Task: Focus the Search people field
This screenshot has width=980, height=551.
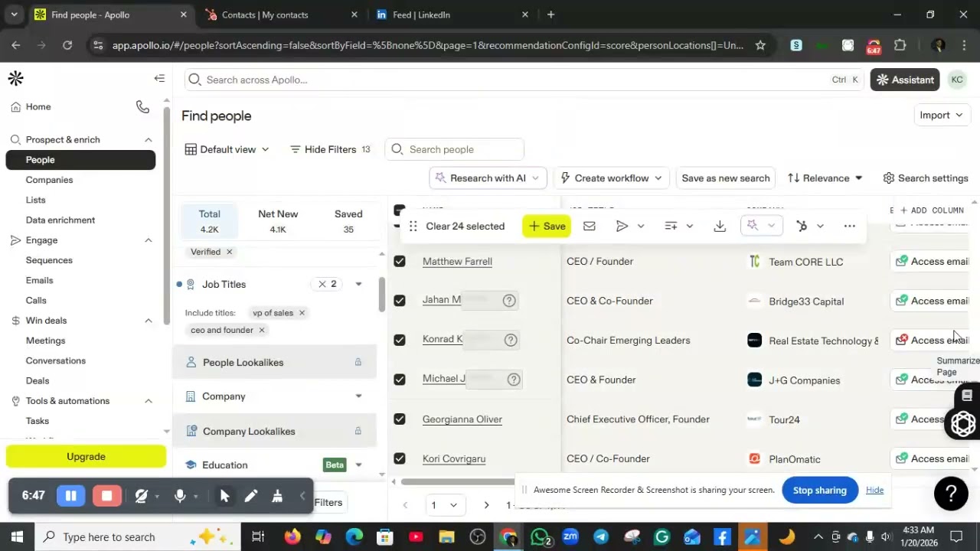Action: coord(455,149)
